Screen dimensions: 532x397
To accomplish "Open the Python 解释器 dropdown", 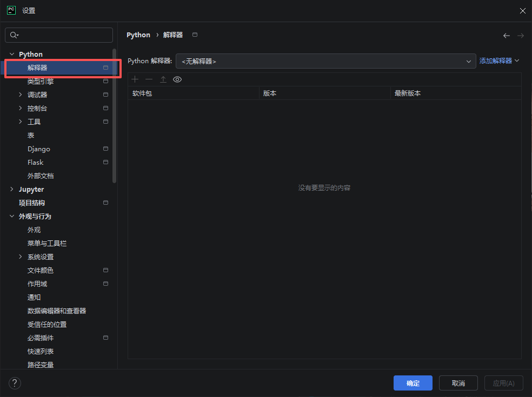I will pos(325,61).
